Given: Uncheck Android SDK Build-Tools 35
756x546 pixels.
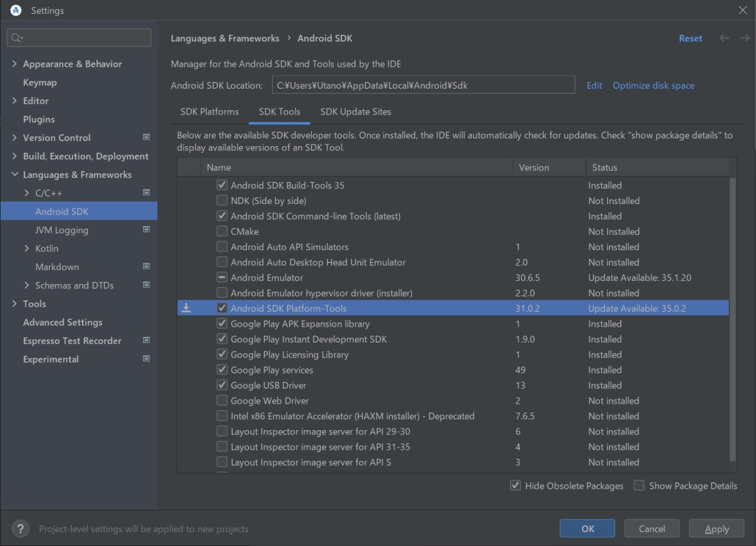Looking at the screenshot, I should click(x=222, y=185).
